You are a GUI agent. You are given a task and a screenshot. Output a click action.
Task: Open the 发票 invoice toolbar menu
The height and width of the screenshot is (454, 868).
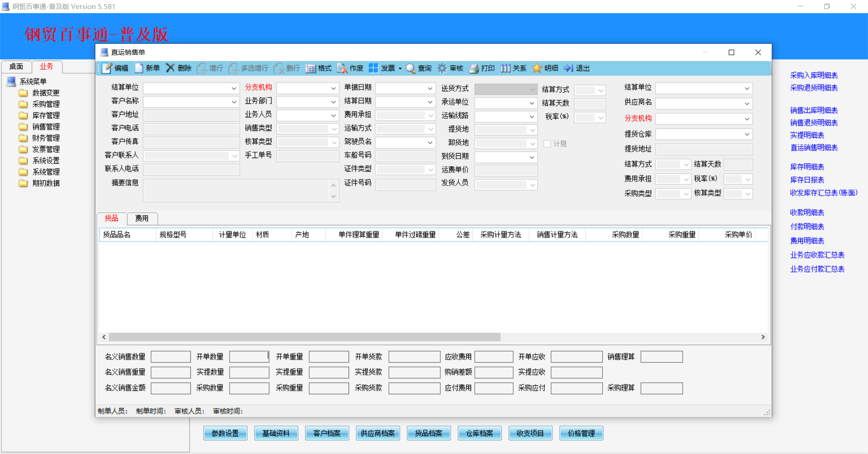pyautogui.click(x=385, y=68)
